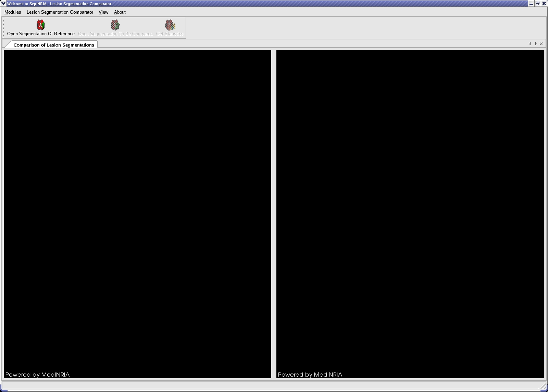Click the toolbar drag handle
The image size is (548, 392).
pyautogui.click(x=4, y=27)
